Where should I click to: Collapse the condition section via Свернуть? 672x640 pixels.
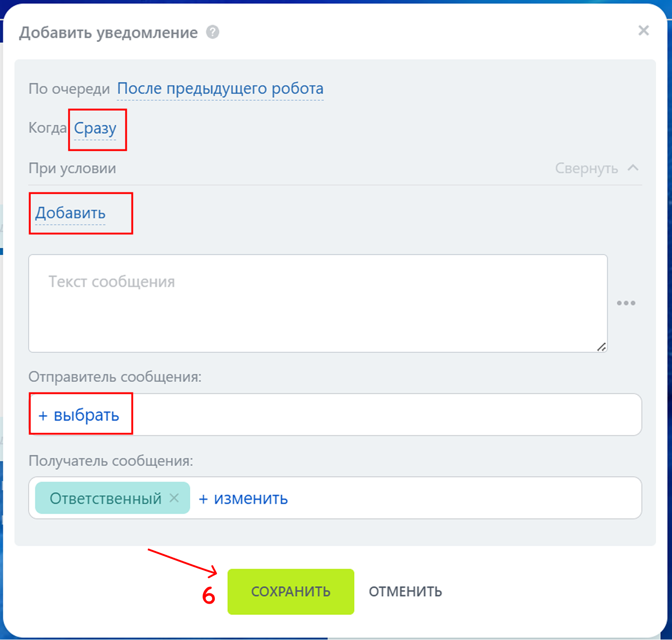coord(587,168)
